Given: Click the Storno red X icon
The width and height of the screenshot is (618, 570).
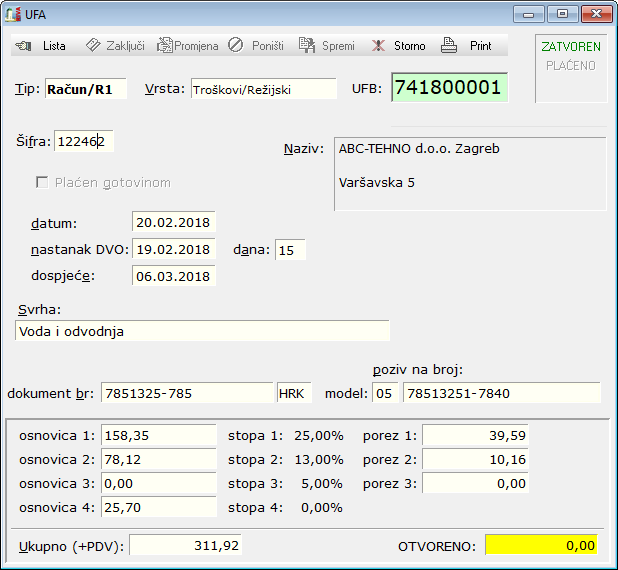Looking at the screenshot, I should 378,46.
